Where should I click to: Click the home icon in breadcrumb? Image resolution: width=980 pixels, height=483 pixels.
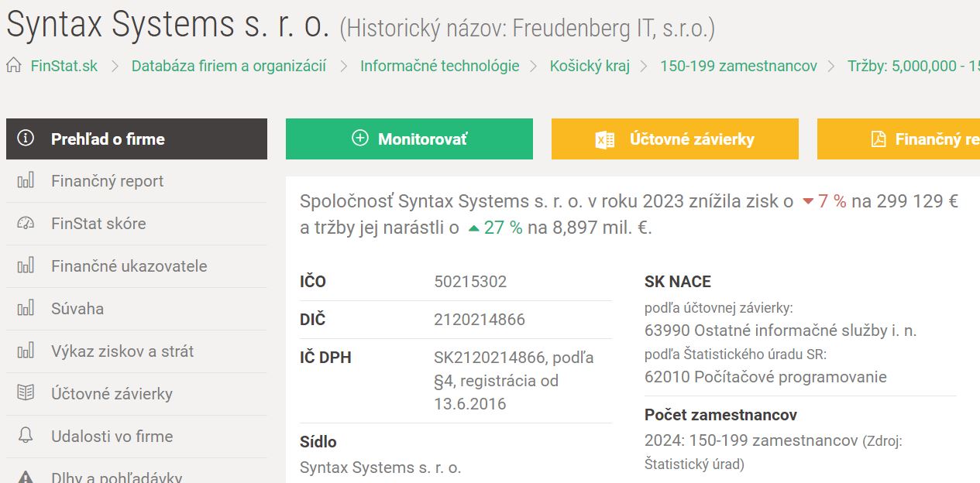[14, 66]
